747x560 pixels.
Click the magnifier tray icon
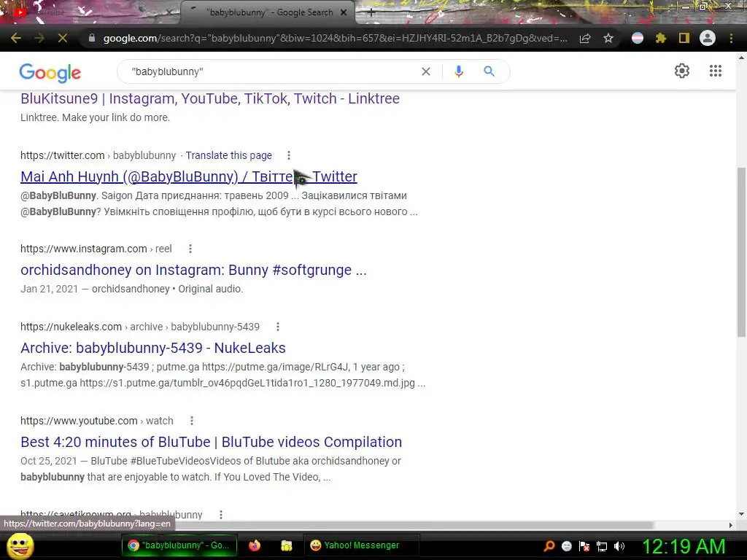click(x=549, y=546)
